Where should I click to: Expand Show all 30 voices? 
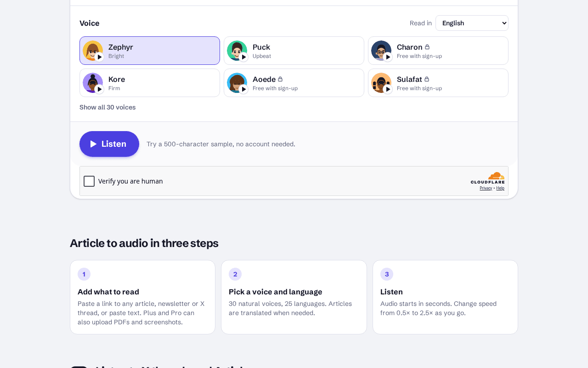[x=107, y=107]
